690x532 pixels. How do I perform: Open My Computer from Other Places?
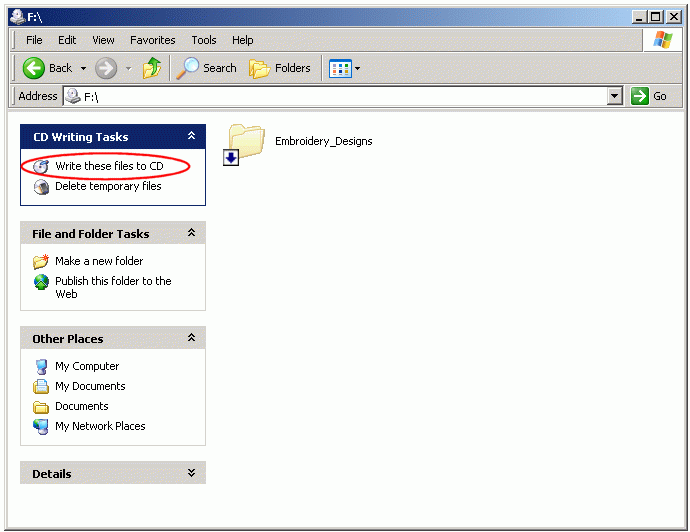point(87,366)
